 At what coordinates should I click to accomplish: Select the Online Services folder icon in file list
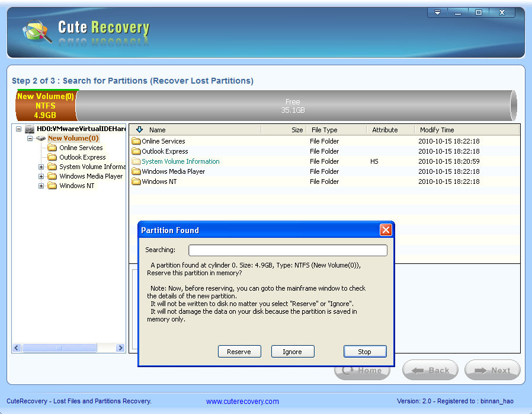[136, 141]
